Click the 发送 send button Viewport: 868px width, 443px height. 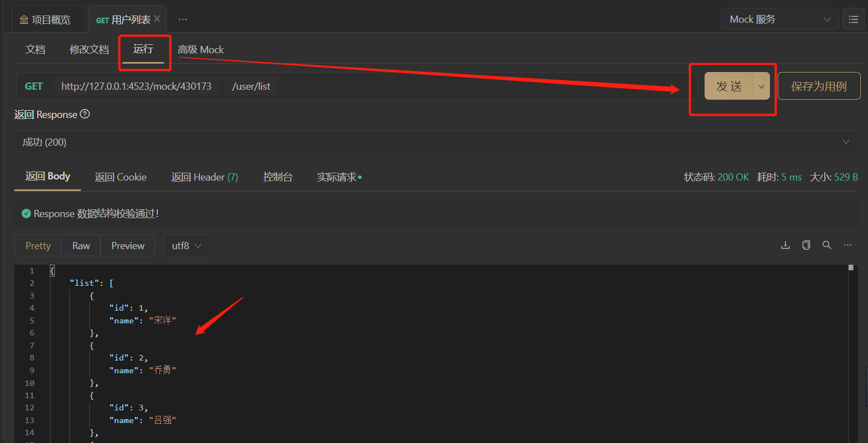point(730,86)
